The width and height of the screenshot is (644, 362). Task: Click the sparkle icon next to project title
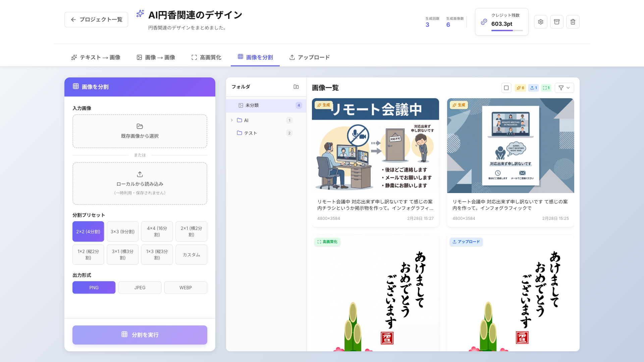[140, 14]
